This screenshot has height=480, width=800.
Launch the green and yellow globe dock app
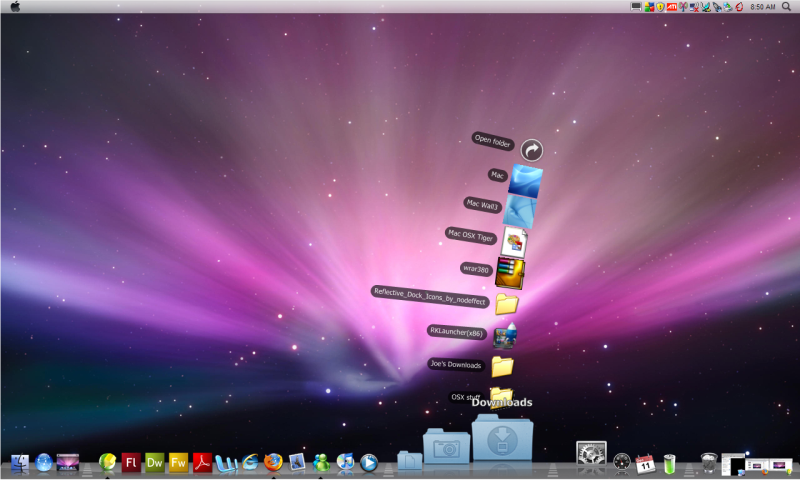pyautogui.click(x=107, y=462)
